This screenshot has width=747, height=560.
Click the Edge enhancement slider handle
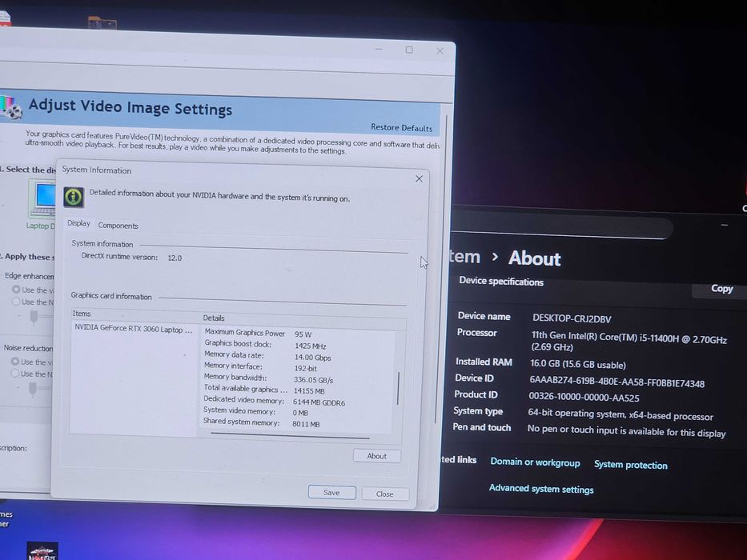(34, 317)
